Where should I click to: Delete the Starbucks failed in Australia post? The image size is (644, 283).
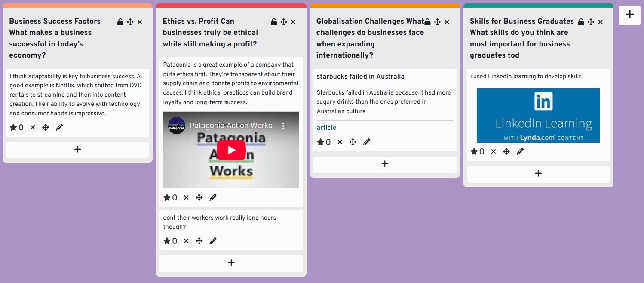click(340, 141)
